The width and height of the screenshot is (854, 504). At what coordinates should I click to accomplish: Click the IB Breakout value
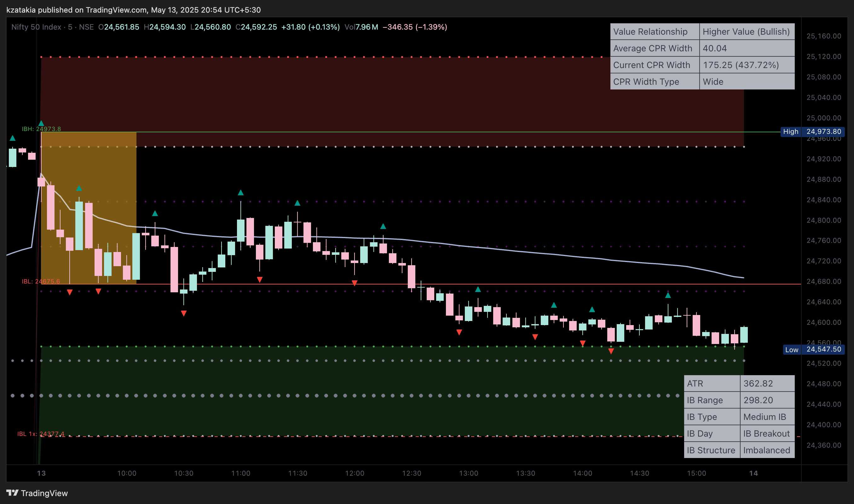pos(767,433)
